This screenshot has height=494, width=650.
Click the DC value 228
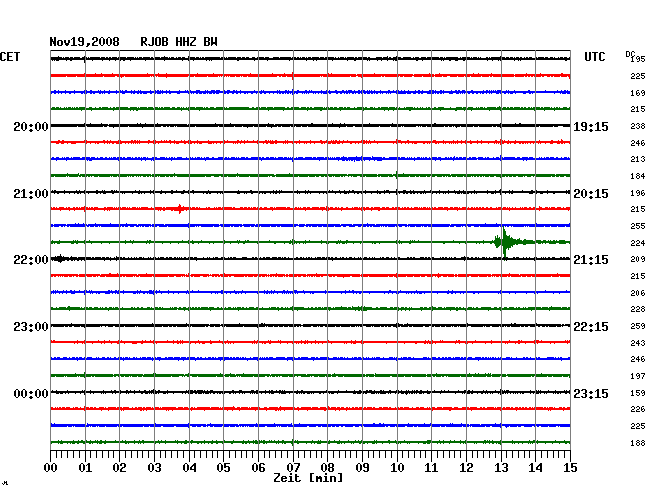[638, 309]
